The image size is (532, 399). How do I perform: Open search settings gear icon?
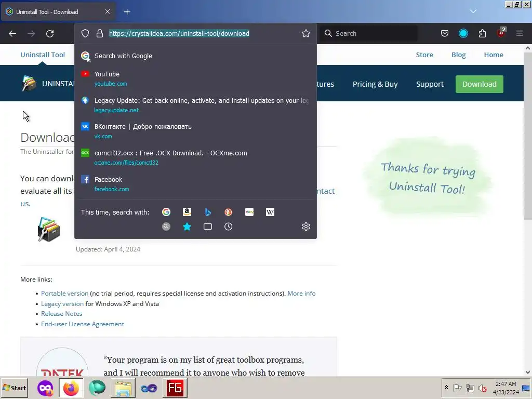coord(305,227)
